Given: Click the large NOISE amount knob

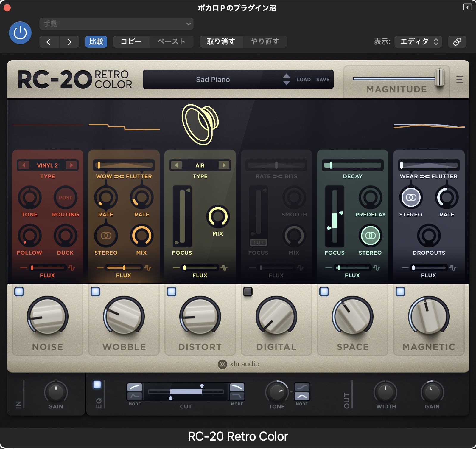Looking at the screenshot, I should coord(48,316).
